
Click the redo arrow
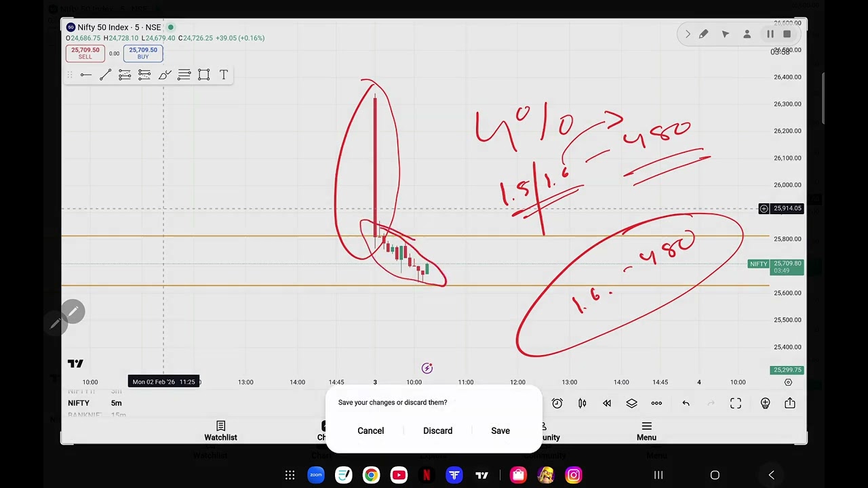pos(711,403)
